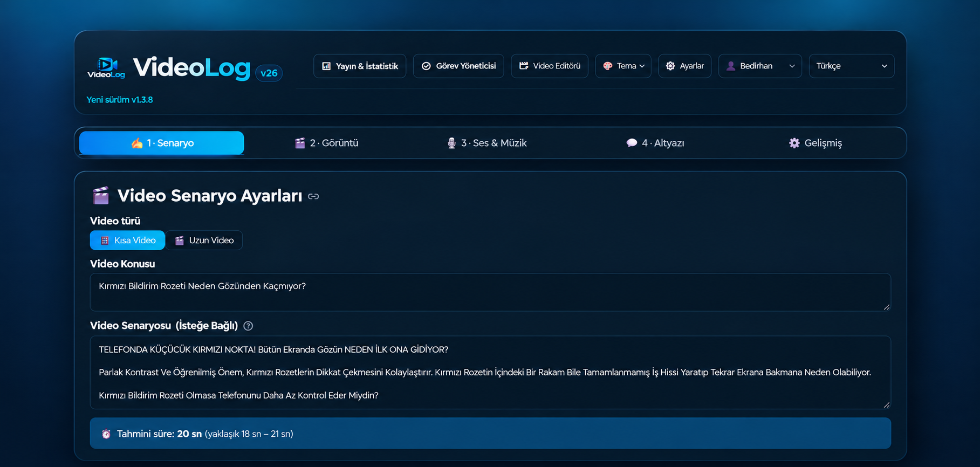The height and width of the screenshot is (467, 980).
Task: Click the Yeni sürüm v1.3.8 link
Action: coord(120,100)
